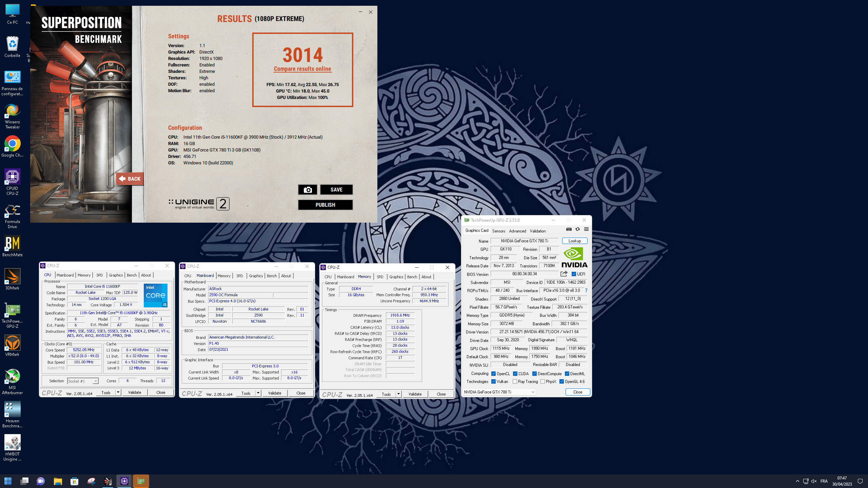Launch VRMark desktop shortcut
868x488 pixels.
click(12, 345)
